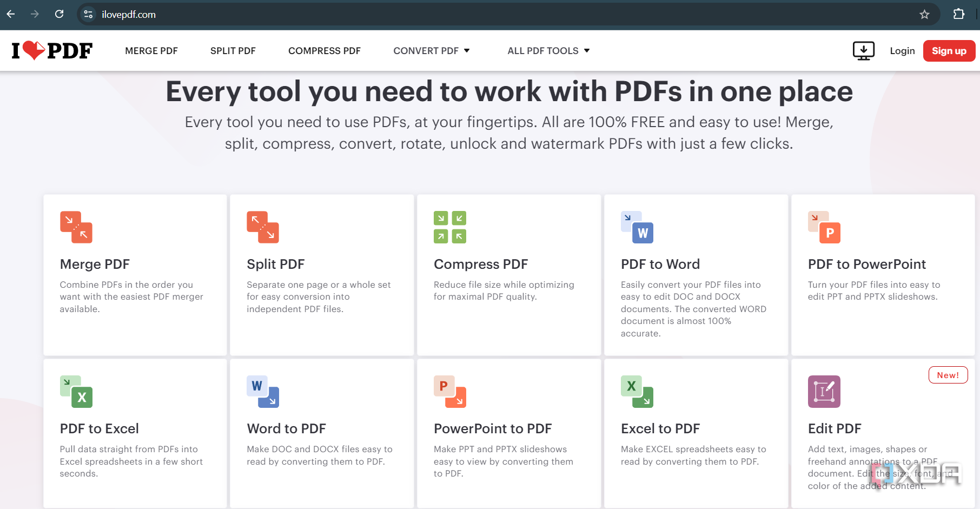980x509 pixels.
Task: Click the Login link
Action: [x=902, y=51]
